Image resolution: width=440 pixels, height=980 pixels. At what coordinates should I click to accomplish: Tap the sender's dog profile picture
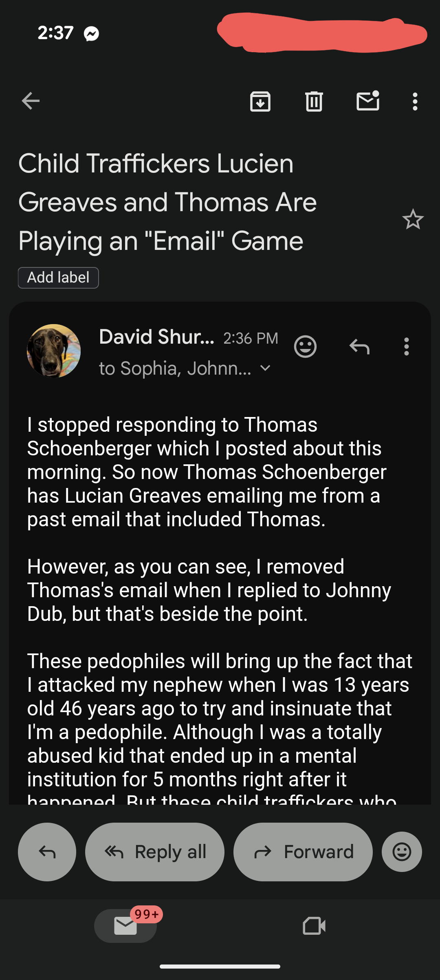pos(54,351)
